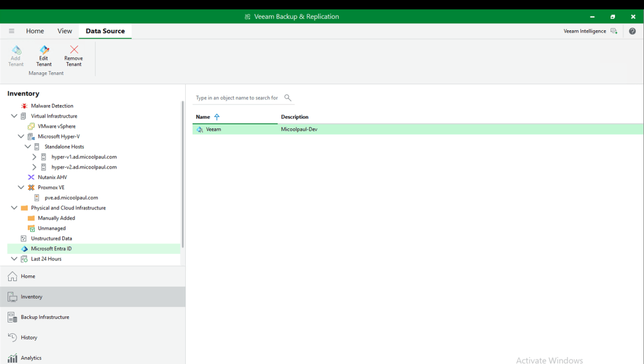Collapse the Virtual Infrastructure node

tap(14, 116)
